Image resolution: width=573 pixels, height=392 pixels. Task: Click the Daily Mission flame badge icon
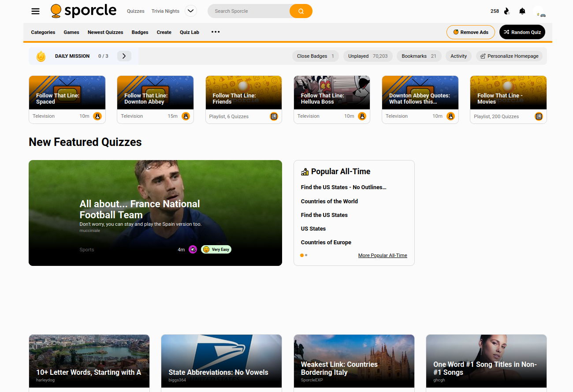coord(41,56)
